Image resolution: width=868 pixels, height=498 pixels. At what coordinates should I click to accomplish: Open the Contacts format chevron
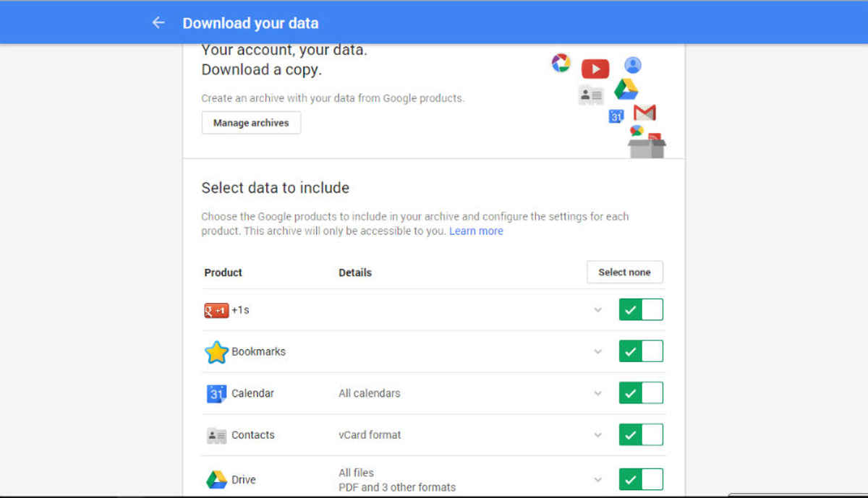(x=597, y=436)
